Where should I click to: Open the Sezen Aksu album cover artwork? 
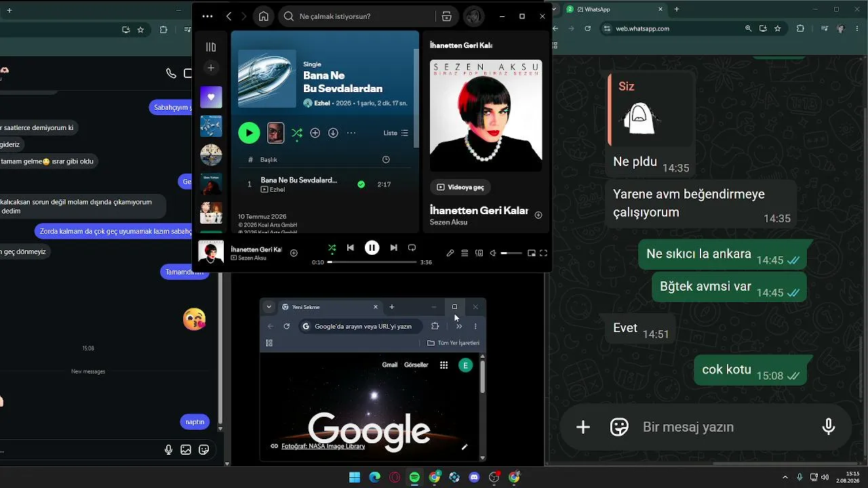pyautogui.click(x=486, y=116)
